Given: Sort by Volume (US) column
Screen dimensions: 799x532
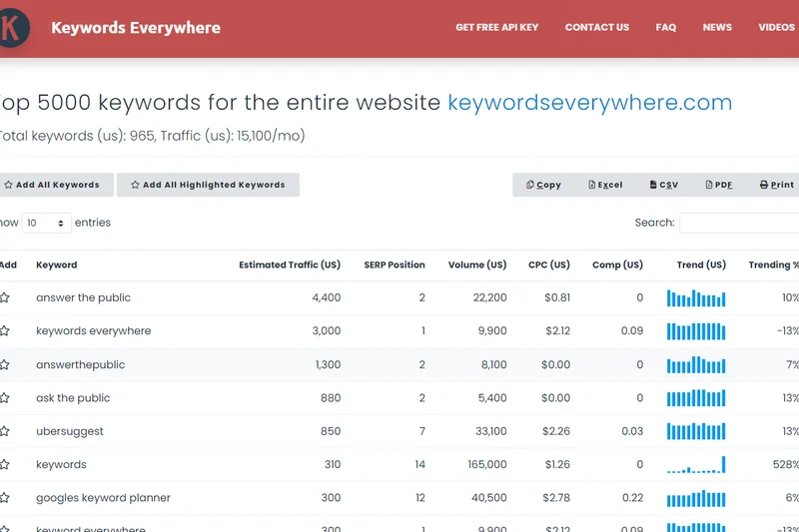Looking at the screenshot, I should pos(477,265).
